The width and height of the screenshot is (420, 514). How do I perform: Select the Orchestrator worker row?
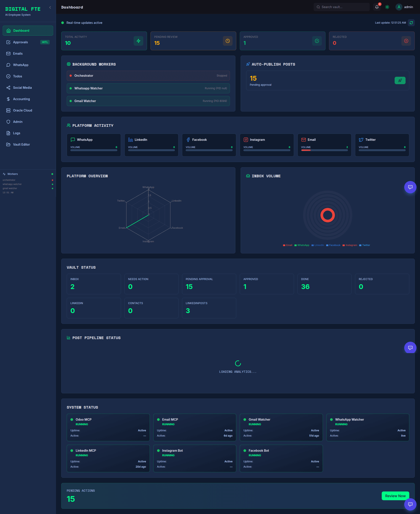(x=148, y=76)
